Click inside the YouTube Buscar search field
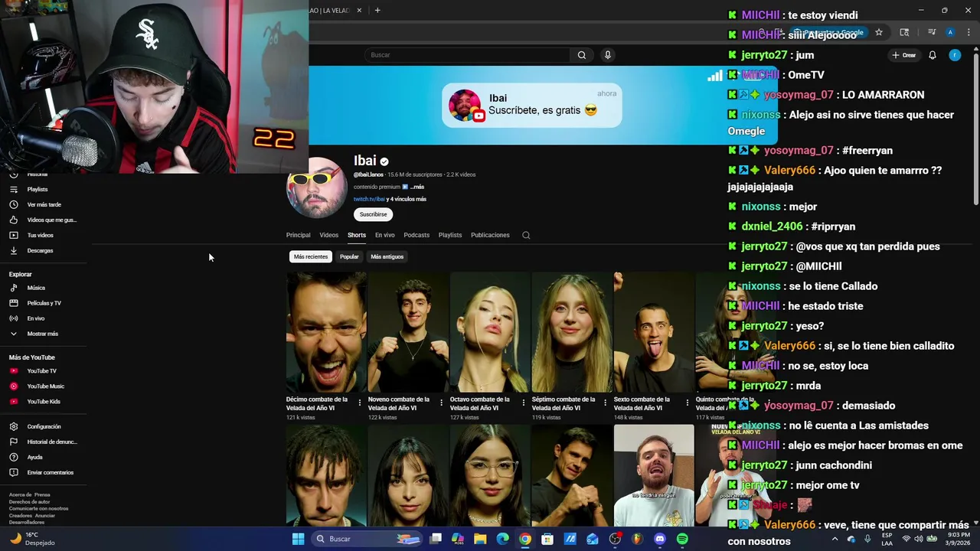 tap(467, 55)
